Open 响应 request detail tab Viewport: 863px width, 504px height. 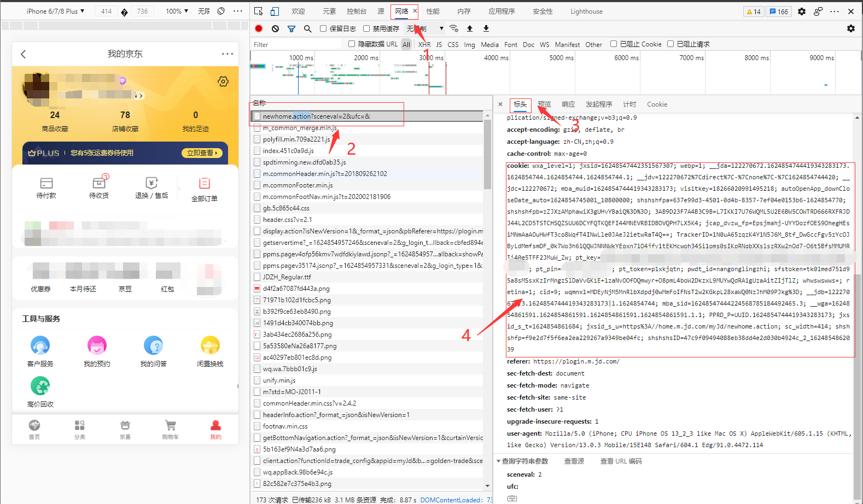[x=569, y=104]
